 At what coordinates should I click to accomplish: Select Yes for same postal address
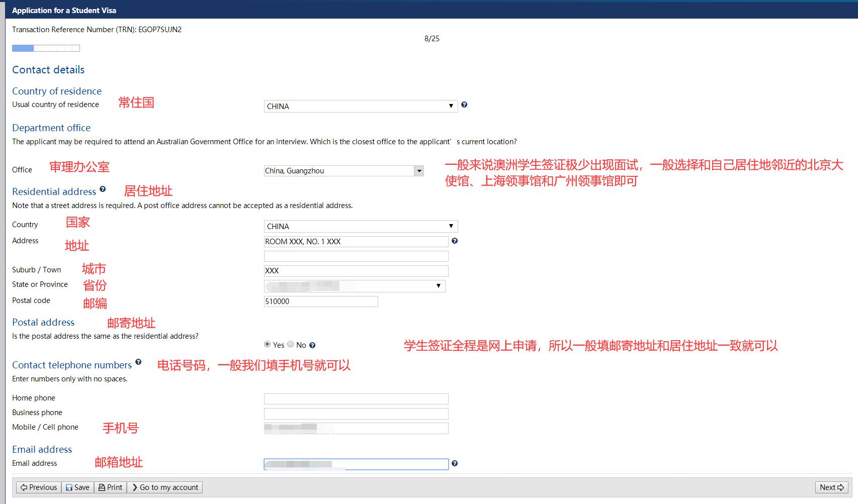point(268,344)
